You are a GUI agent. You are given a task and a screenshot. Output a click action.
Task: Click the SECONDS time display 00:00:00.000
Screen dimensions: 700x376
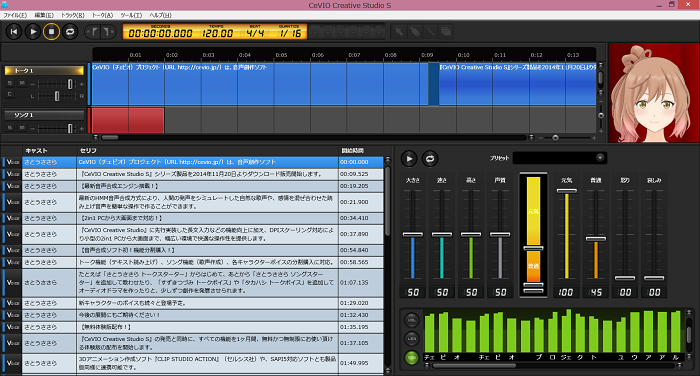coord(160,33)
